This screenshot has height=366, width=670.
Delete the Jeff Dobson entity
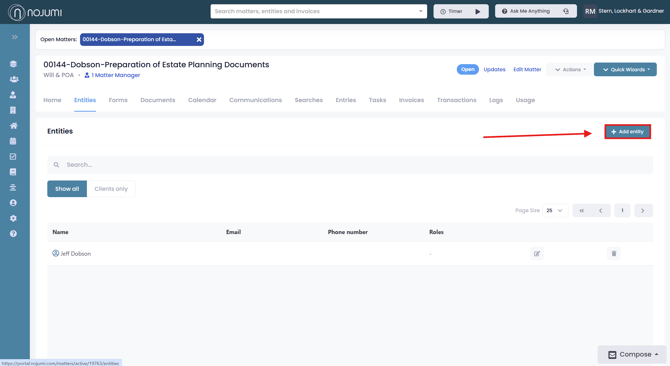click(614, 254)
